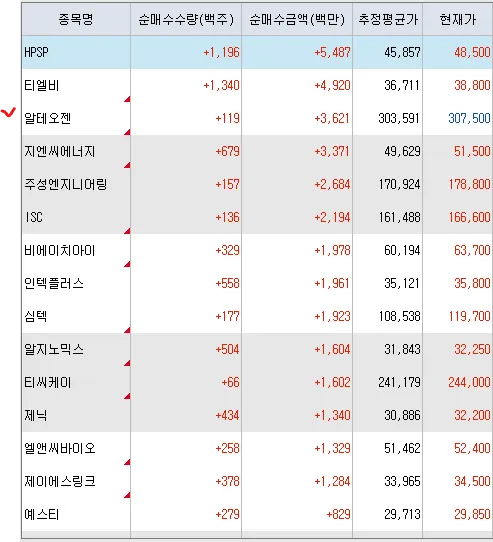493x542 pixels.
Task: Click the red corner marker in 알테오젠 row
Action: point(128,132)
